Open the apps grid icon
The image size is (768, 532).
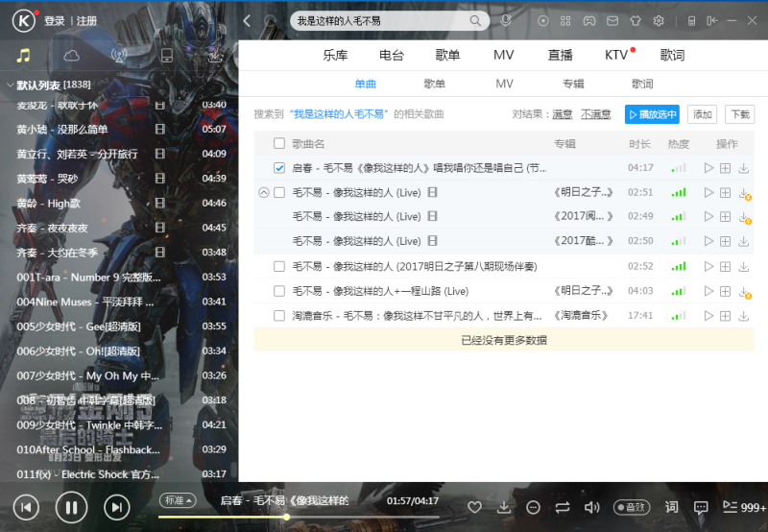tap(565, 20)
